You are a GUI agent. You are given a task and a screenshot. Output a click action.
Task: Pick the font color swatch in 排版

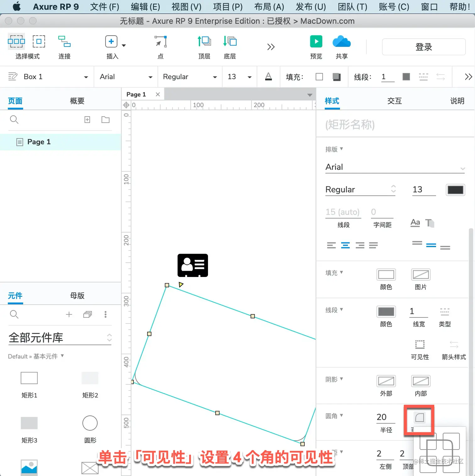pos(455,190)
